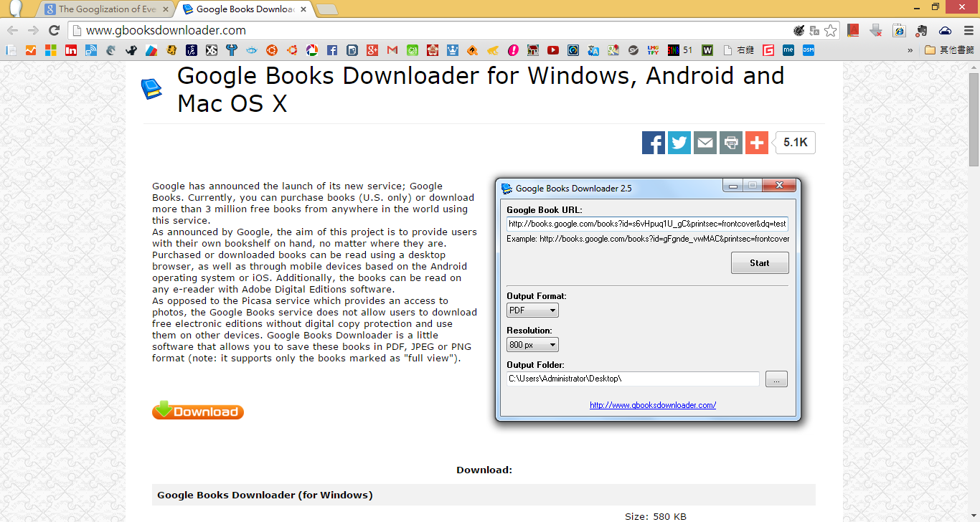980x522 pixels.
Task: Click the scrollbar up arrow
Action: [974, 66]
